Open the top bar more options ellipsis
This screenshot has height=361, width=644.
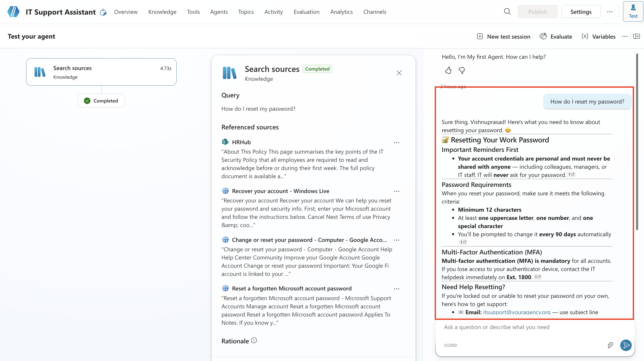point(610,12)
